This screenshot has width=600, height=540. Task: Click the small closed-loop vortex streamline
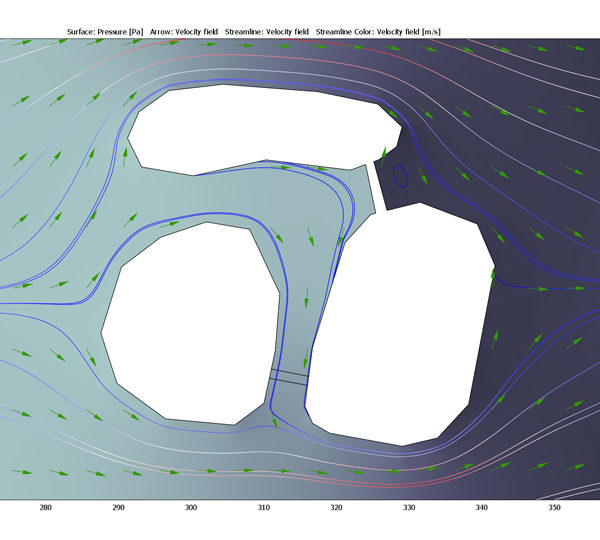[401, 176]
